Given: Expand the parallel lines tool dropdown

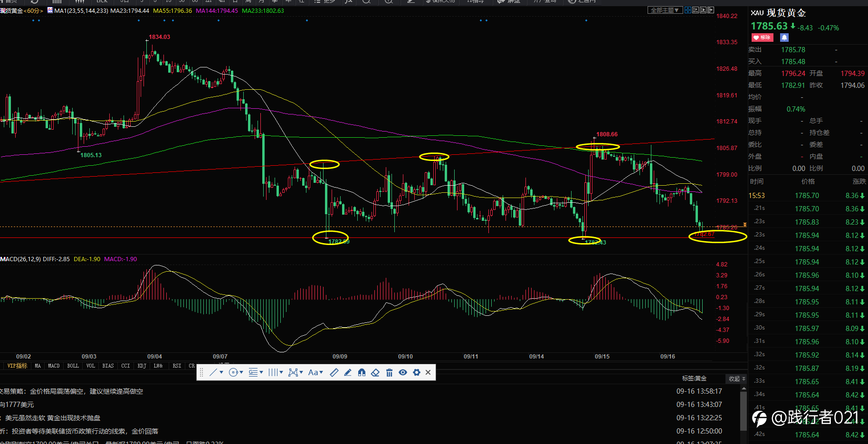Looking at the screenshot, I should [x=281, y=373].
